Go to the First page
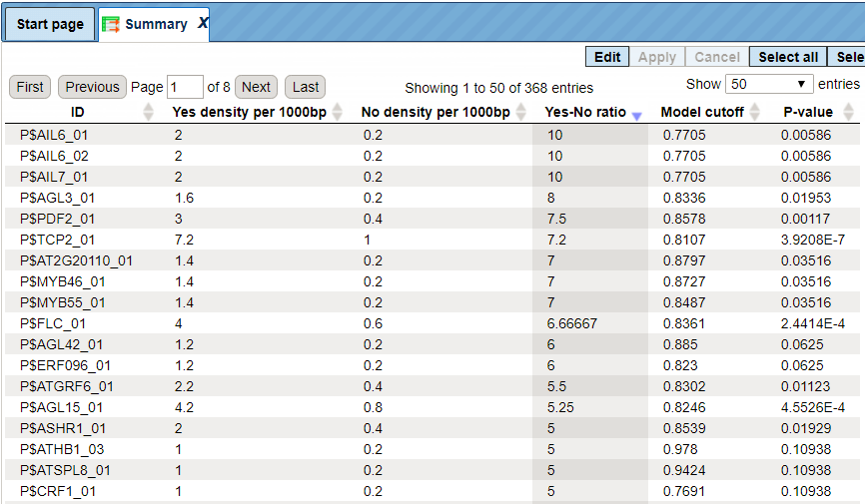Image resolution: width=865 pixels, height=504 pixels. (30, 87)
